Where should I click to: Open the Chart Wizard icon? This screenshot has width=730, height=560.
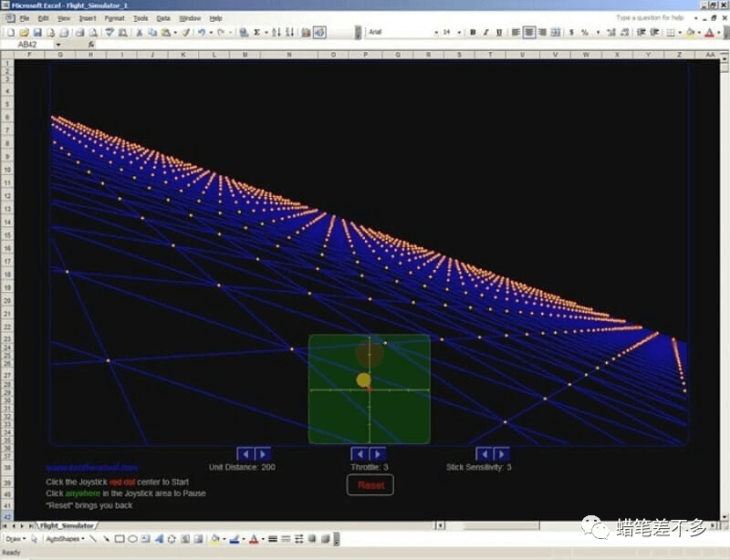[x=306, y=32]
